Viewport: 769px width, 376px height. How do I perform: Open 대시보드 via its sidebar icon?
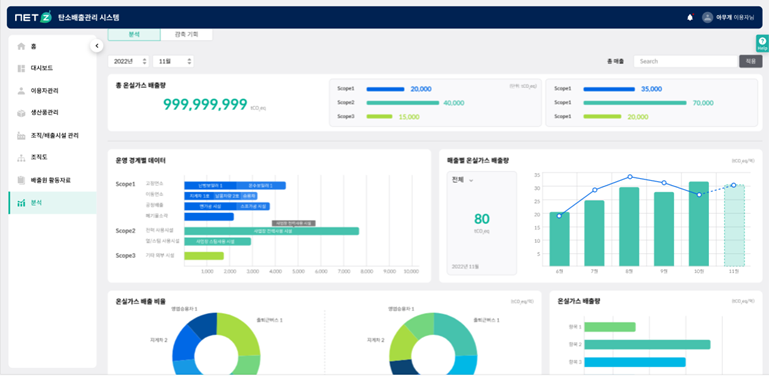point(21,68)
